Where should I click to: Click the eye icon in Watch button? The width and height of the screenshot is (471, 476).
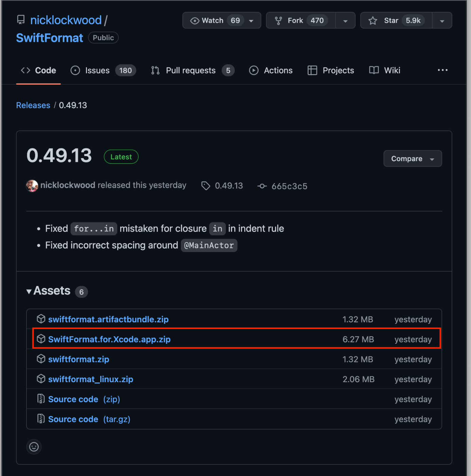click(x=195, y=21)
